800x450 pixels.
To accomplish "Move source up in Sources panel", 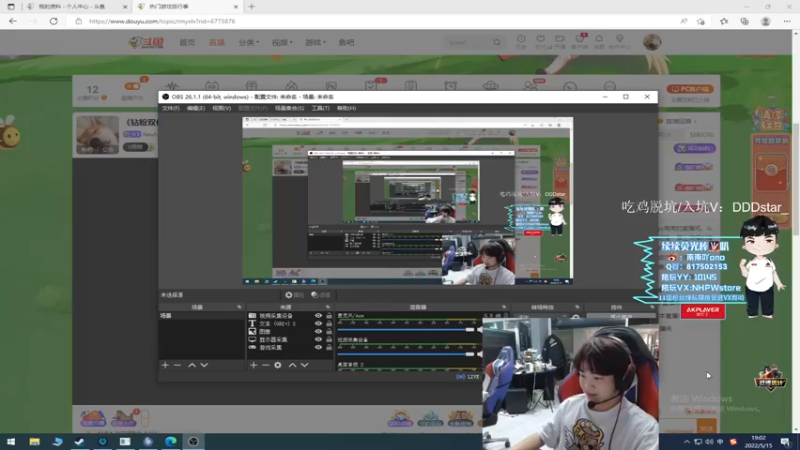I will click(x=292, y=365).
